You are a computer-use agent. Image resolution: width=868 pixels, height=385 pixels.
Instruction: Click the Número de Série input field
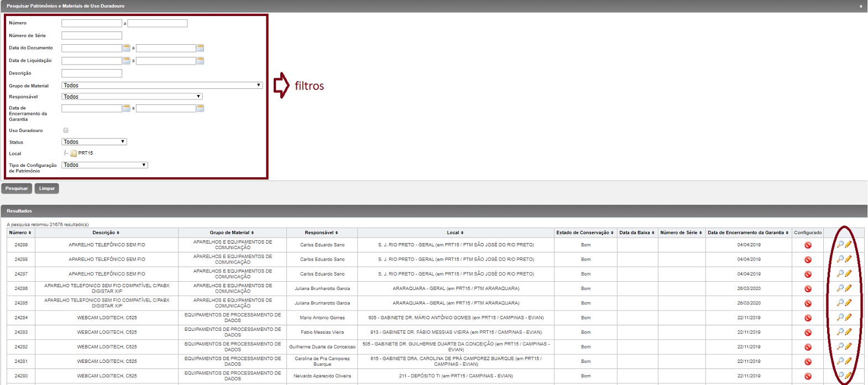[92, 35]
